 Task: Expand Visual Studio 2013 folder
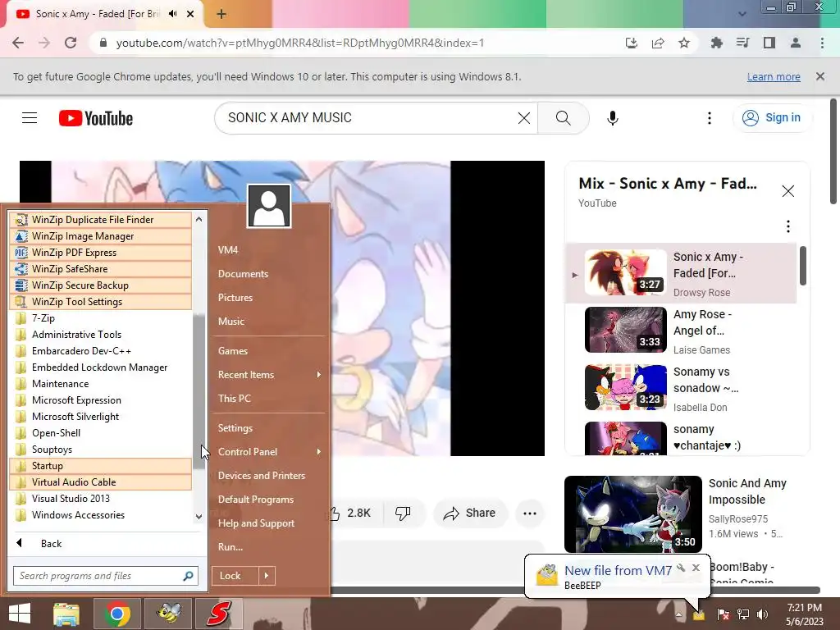coord(101,499)
